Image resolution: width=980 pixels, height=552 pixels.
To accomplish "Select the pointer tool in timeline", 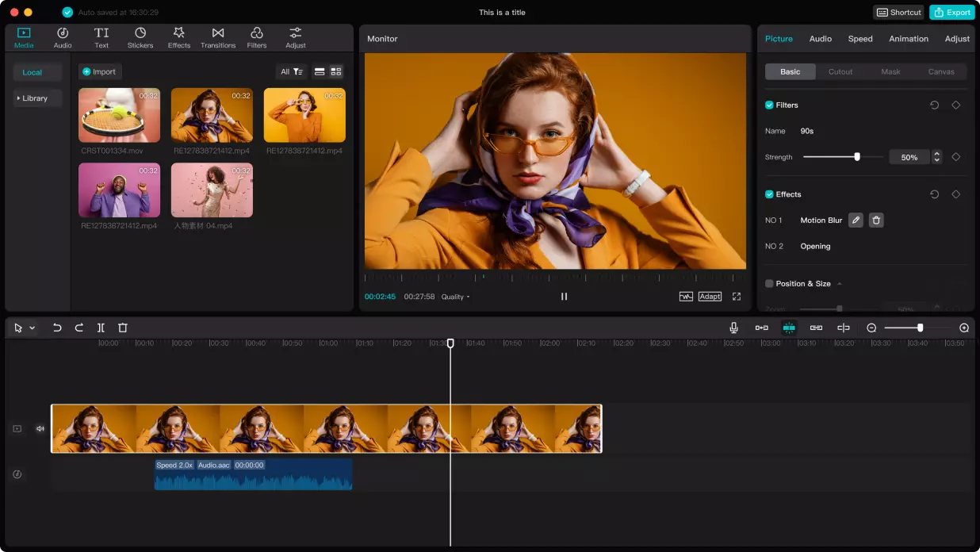I will coord(18,328).
